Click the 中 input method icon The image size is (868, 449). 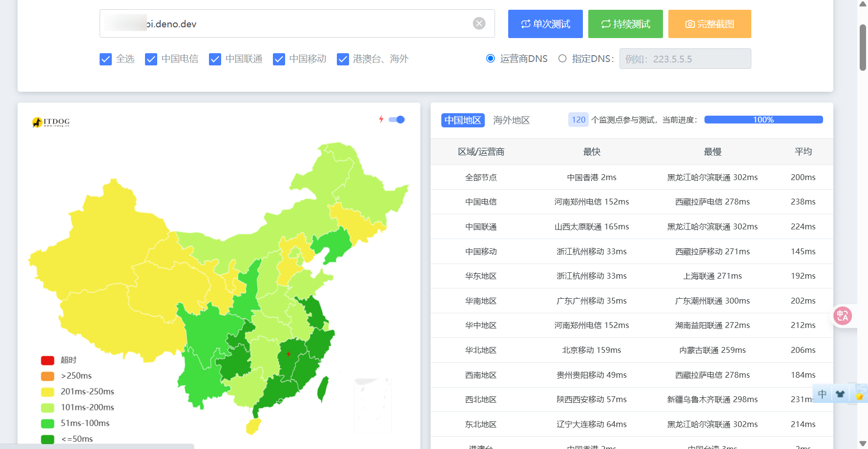[x=822, y=394]
